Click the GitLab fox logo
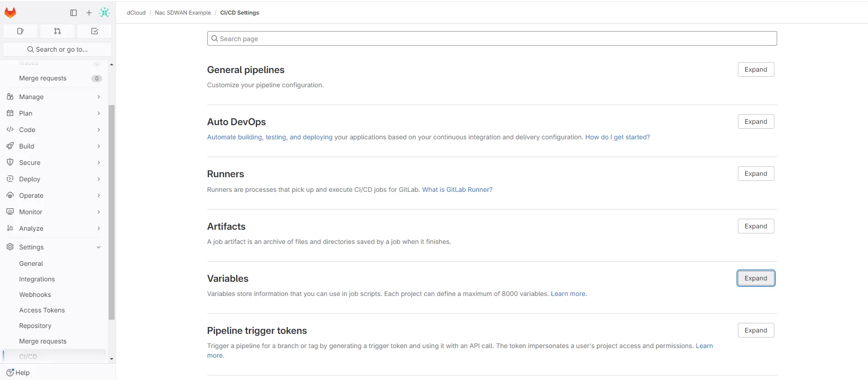This screenshot has width=868, height=380. point(10,13)
